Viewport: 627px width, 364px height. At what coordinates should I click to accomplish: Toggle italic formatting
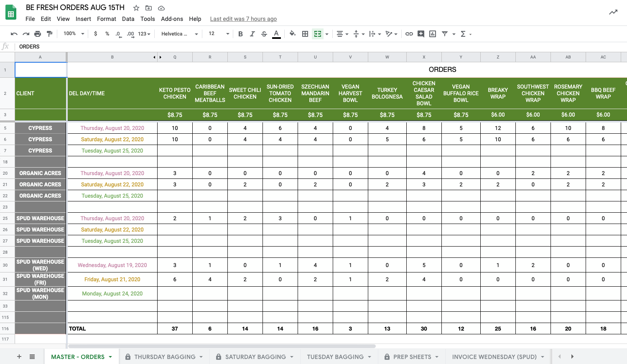[252, 34]
